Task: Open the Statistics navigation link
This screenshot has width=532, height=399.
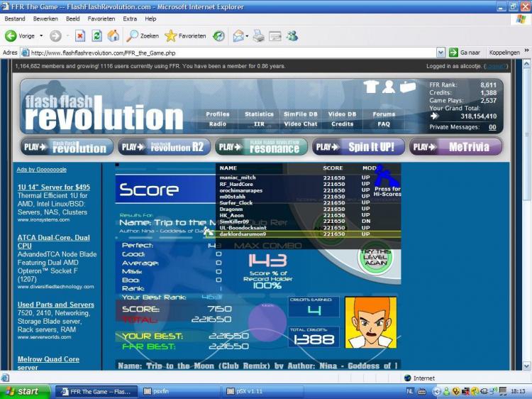Action: pyautogui.click(x=259, y=114)
